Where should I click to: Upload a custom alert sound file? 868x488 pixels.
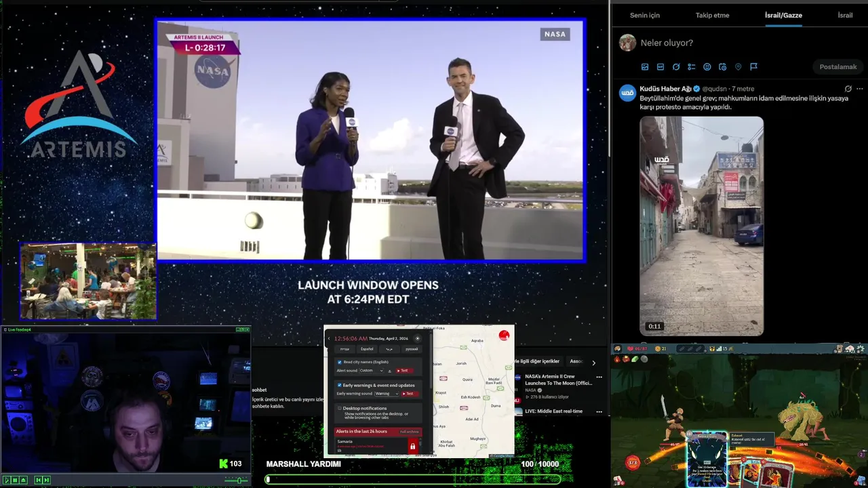click(389, 371)
